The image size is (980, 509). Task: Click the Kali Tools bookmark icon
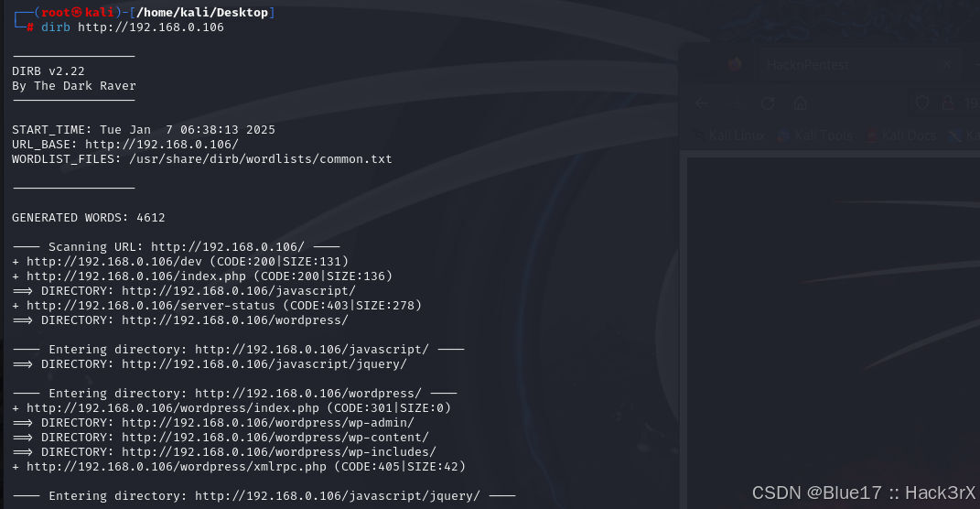pyautogui.click(x=784, y=135)
